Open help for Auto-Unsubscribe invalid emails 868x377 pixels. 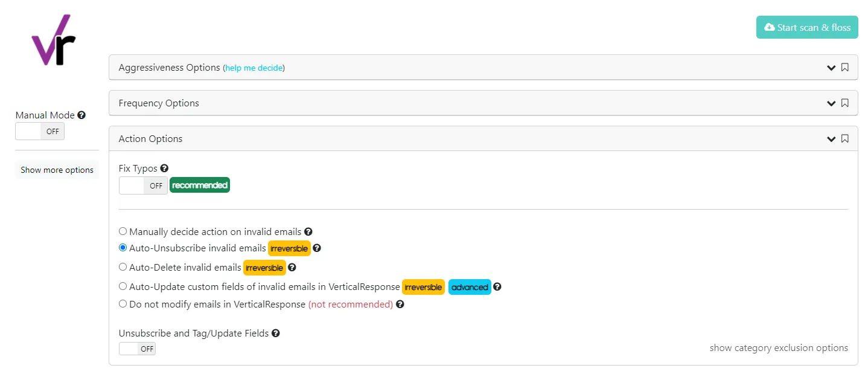coord(317,248)
